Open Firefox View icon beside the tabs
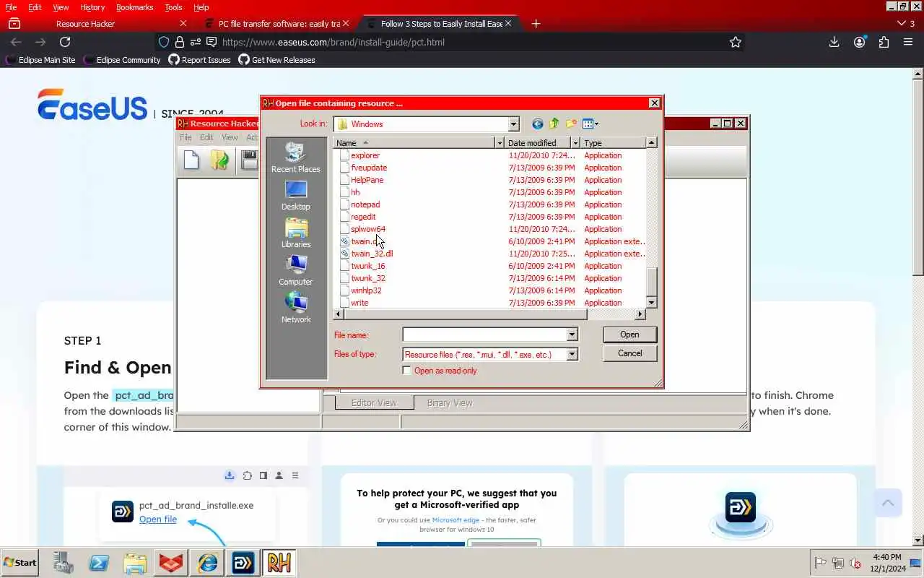 point(14,23)
